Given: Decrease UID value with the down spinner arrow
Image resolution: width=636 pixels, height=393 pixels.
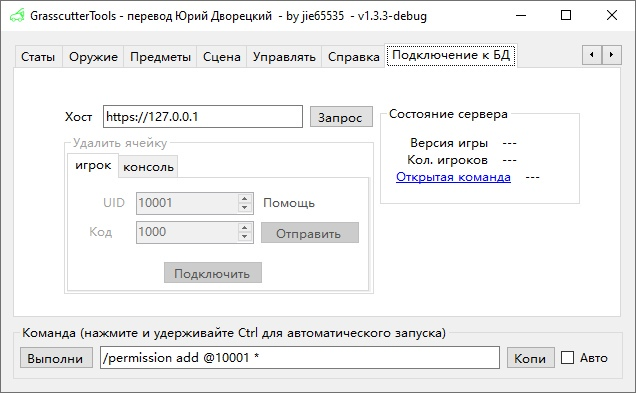Looking at the screenshot, I should click(x=244, y=208).
